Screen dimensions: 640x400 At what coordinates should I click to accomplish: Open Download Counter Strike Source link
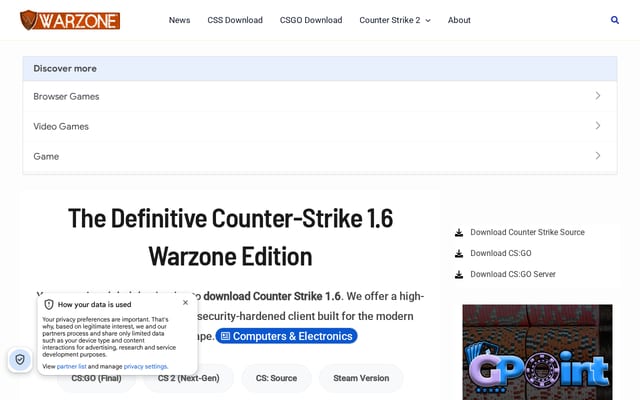(527, 232)
